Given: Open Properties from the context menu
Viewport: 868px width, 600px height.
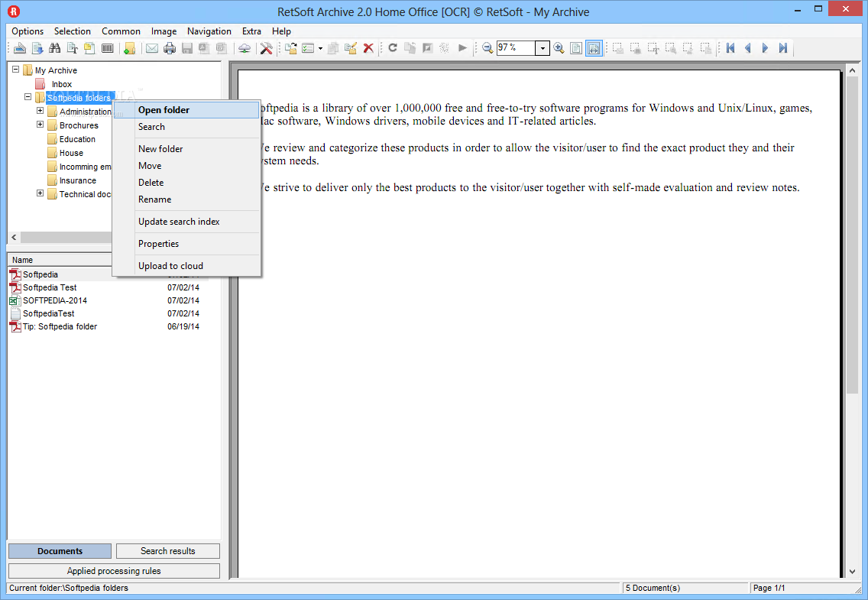Looking at the screenshot, I should [x=186, y=244].
